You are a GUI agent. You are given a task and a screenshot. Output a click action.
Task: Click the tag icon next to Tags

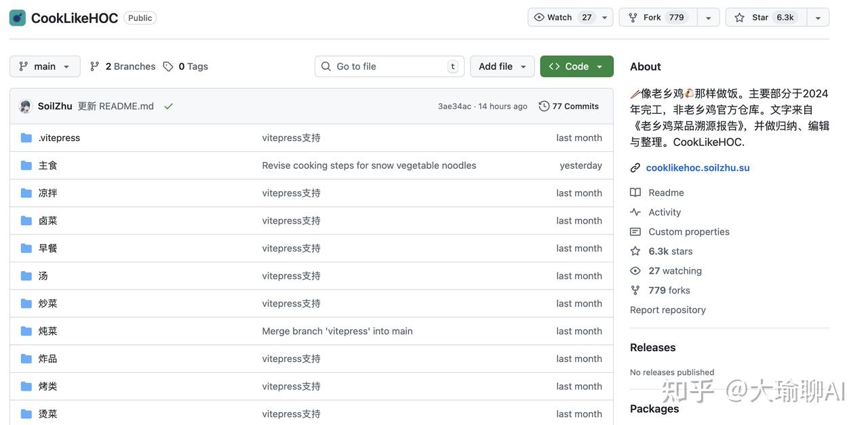(x=168, y=66)
